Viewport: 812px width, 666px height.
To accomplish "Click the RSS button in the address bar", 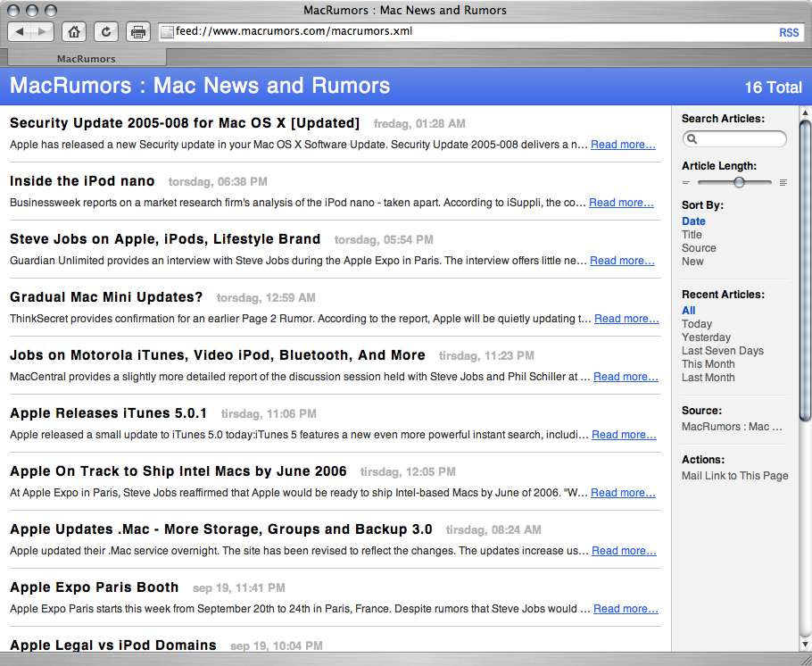I will [x=789, y=33].
